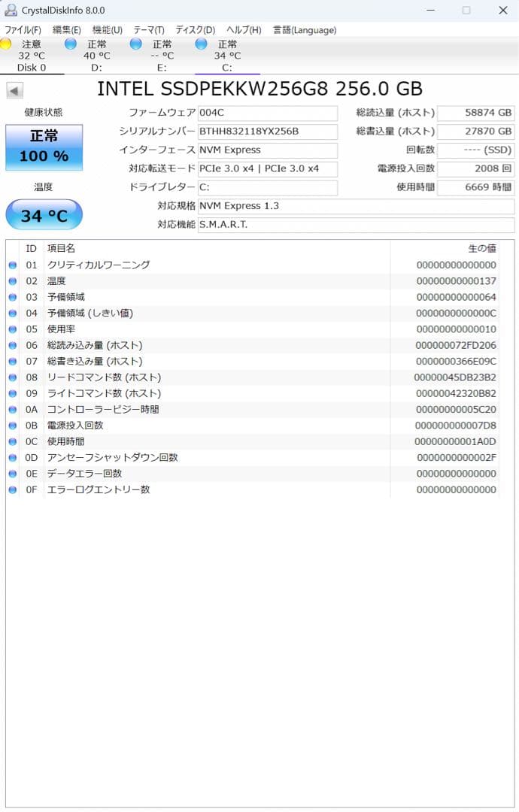Click the previous disk arrow button
519x812 pixels.
coord(14,91)
